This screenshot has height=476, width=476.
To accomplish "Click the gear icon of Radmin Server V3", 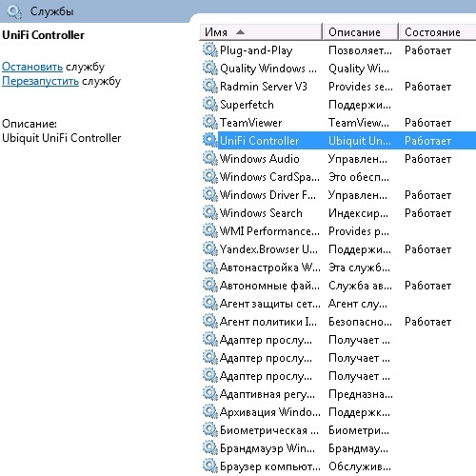I will coord(209,87).
